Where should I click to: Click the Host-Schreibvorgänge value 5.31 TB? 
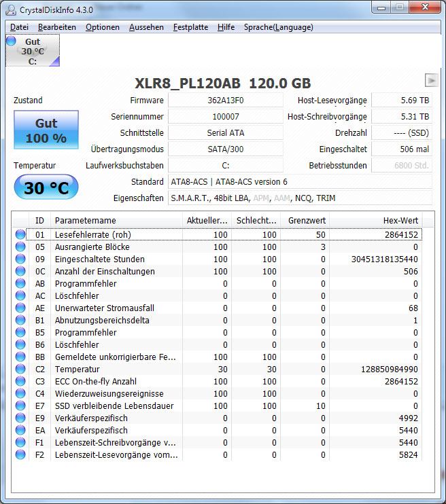click(x=402, y=116)
